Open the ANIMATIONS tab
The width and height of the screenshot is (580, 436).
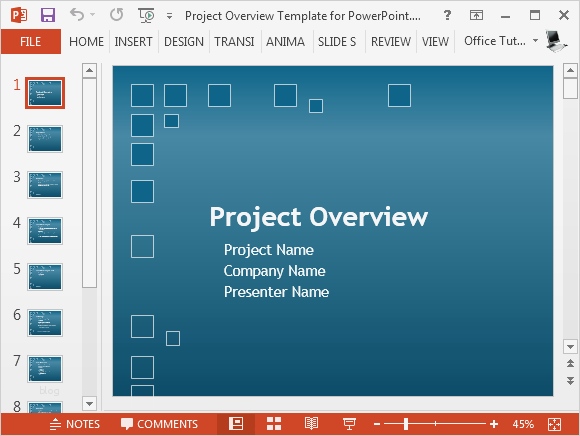click(285, 41)
